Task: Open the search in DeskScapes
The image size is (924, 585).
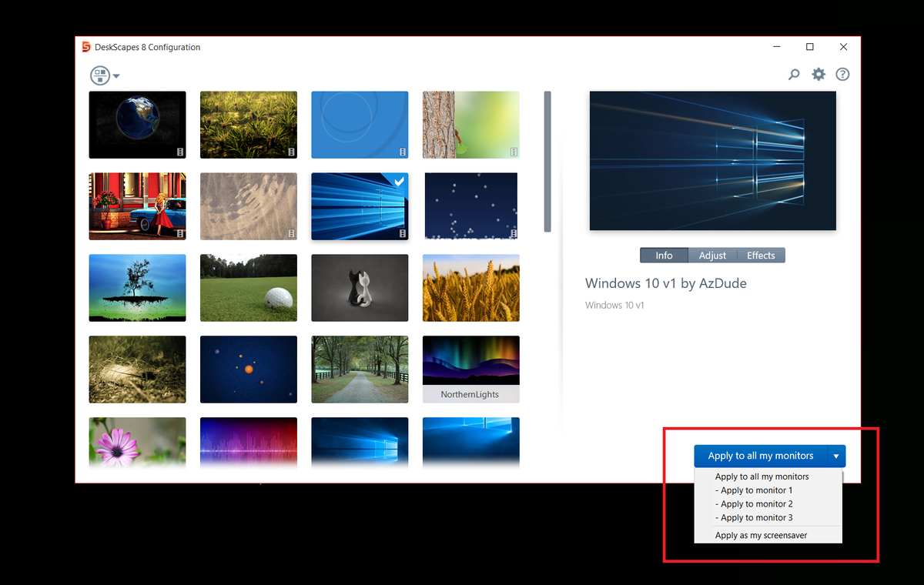Action: point(793,74)
